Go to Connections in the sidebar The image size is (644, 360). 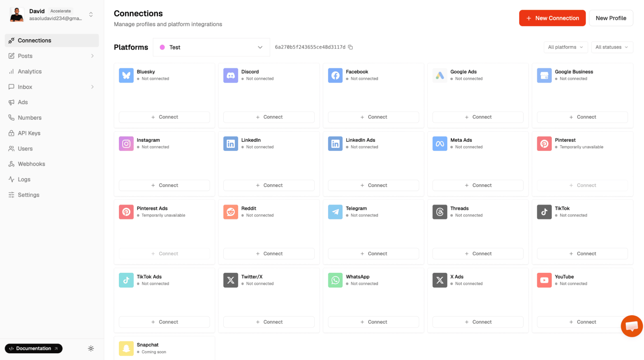click(52, 41)
